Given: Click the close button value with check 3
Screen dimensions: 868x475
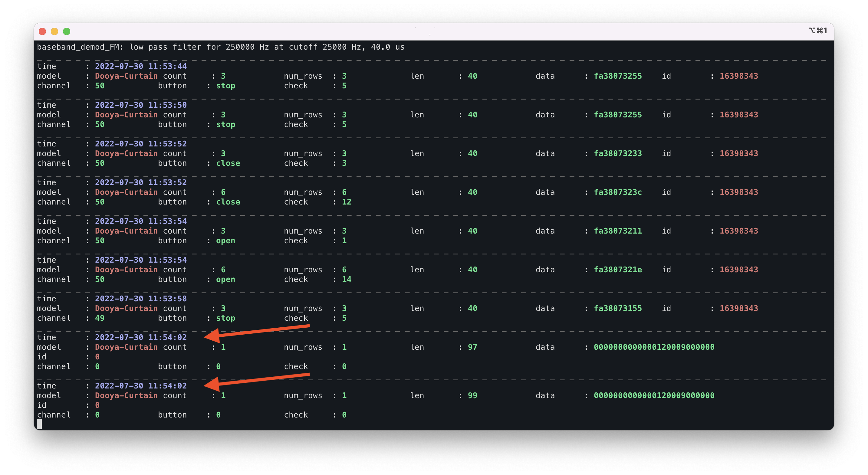Looking at the screenshot, I should (x=228, y=163).
